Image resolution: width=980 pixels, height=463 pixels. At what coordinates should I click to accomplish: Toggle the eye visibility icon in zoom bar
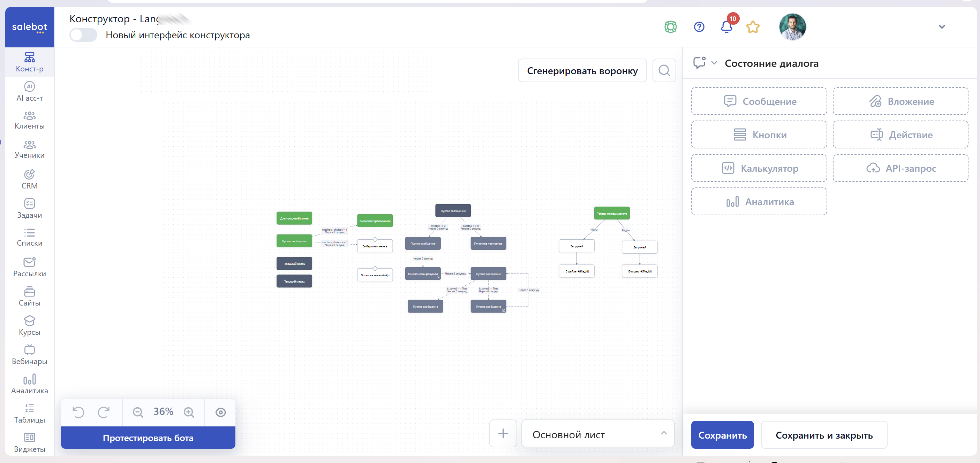click(x=221, y=412)
